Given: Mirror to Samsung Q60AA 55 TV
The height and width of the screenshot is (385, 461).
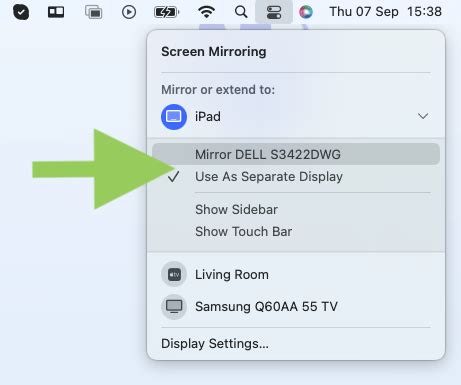Looking at the screenshot, I should 296,307.
